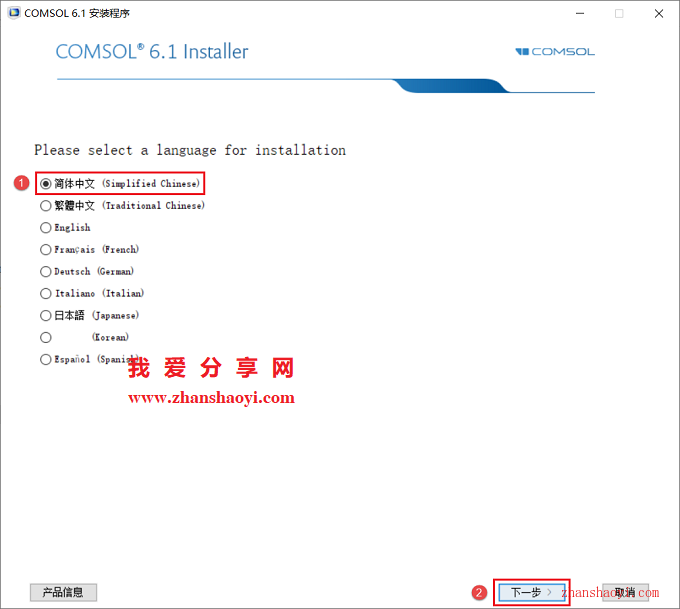Image resolution: width=680 pixels, height=609 pixels.
Task: Click the red step 2 marker
Action: click(479, 593)
